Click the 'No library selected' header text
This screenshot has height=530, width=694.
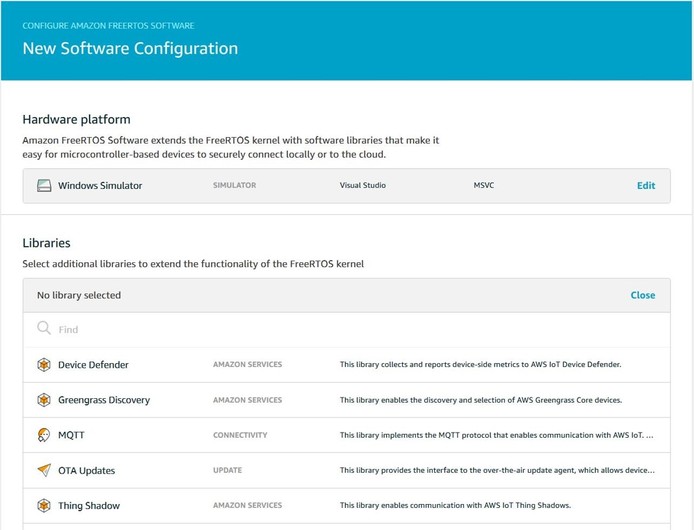pyautogui.click(x=79, y=295)
